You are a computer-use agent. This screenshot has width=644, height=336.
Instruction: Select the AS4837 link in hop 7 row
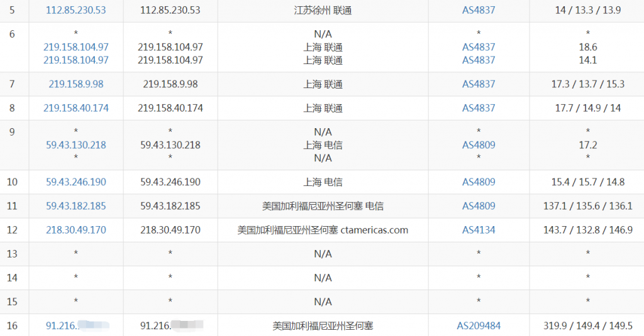pyautogui.click(x=479, y=84)
